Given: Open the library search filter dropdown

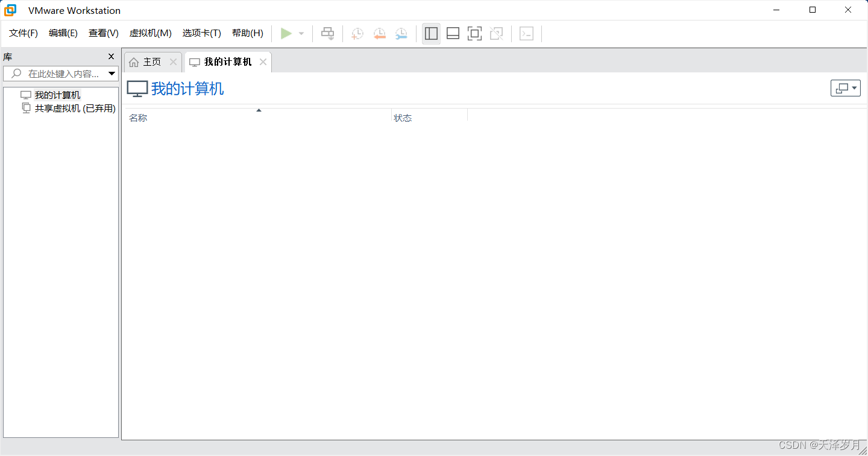Looking at the screenshot, I should coord(112,74).
